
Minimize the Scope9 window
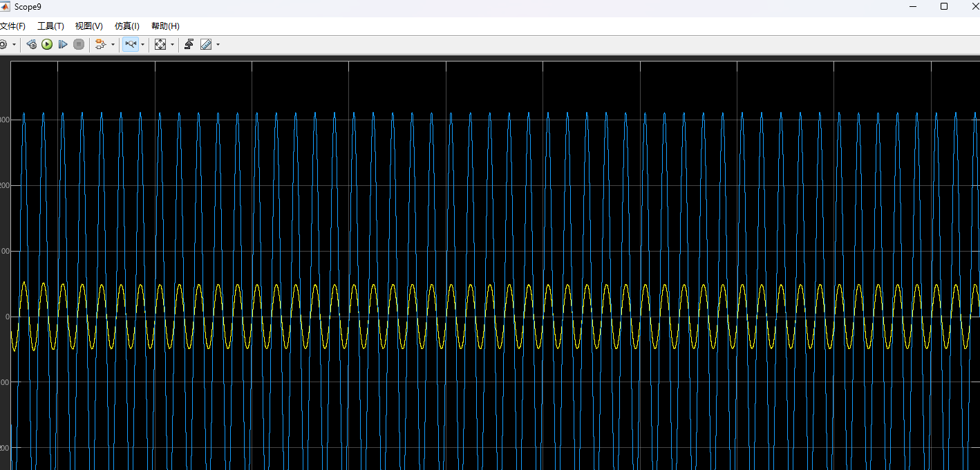[913, 6]
